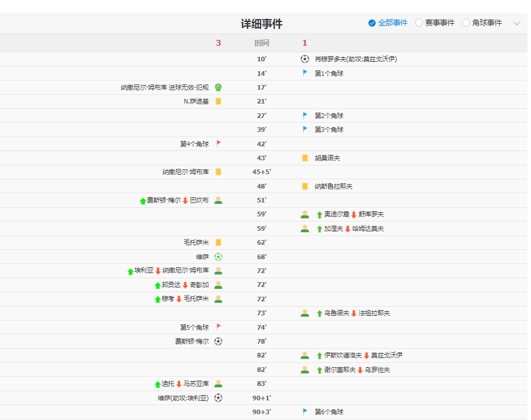Click the yellow card beside 毛托萨米 at 62'
Viewport: 531px width, 420px height.
point(218,242)
